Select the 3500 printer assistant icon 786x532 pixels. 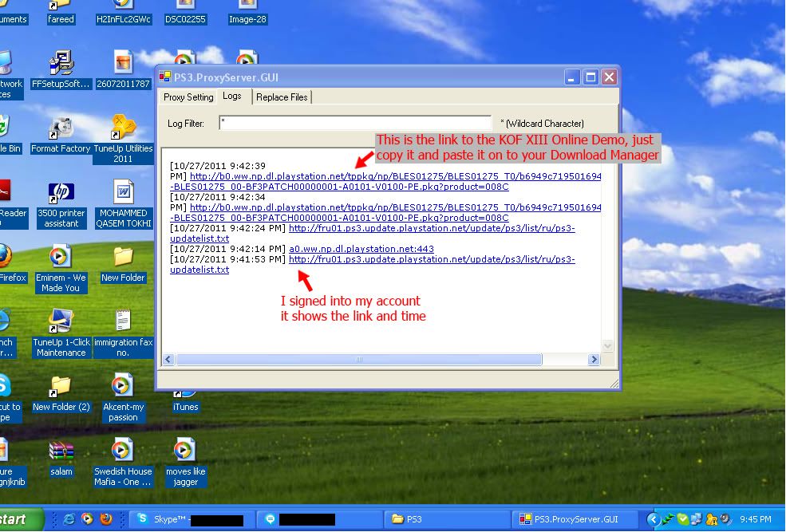pyautogui.click(x=61, y=196)
